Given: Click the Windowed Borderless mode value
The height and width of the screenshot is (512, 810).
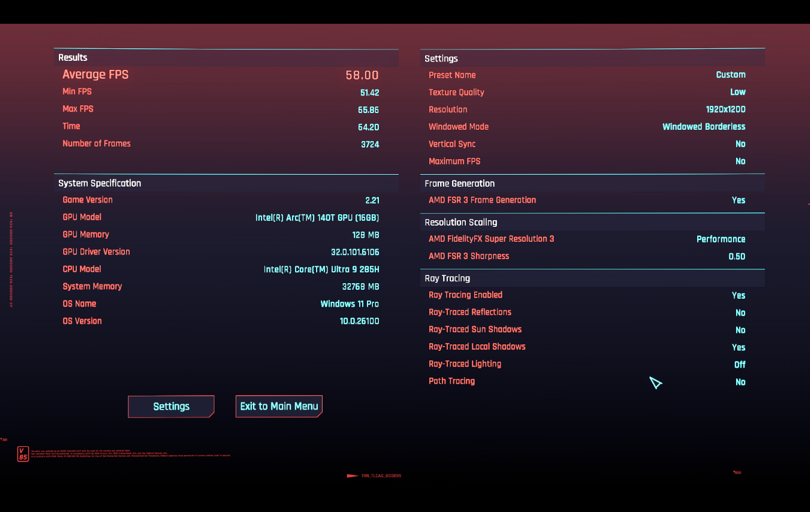Looking at the screenshot, I should [703, 127].
